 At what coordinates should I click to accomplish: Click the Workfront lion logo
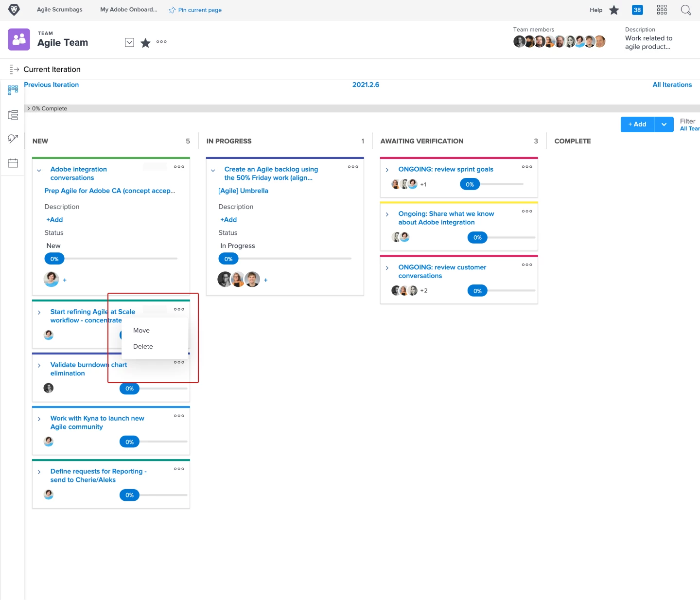tap(14, 10)
